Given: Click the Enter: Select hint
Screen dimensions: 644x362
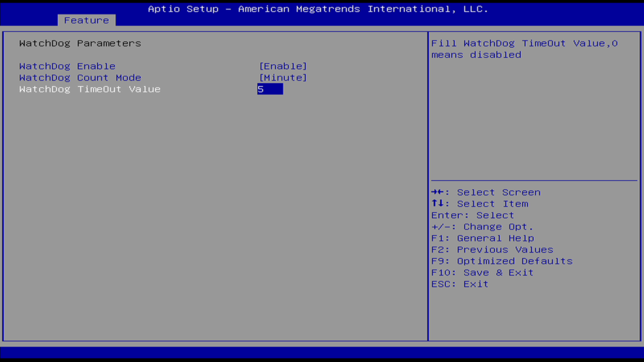Looking at the screenshot, I should coord(472,215).
